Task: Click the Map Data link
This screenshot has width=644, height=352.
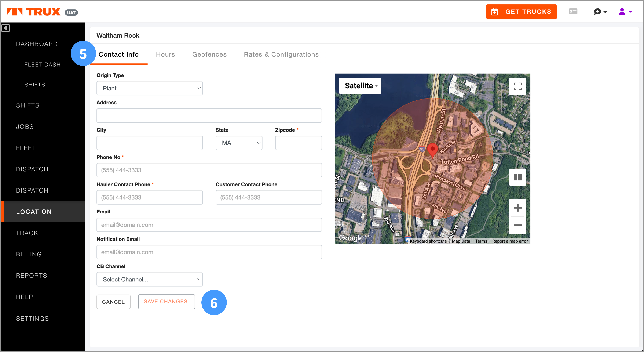Action: pyautogui.click(x=461, y=241)
